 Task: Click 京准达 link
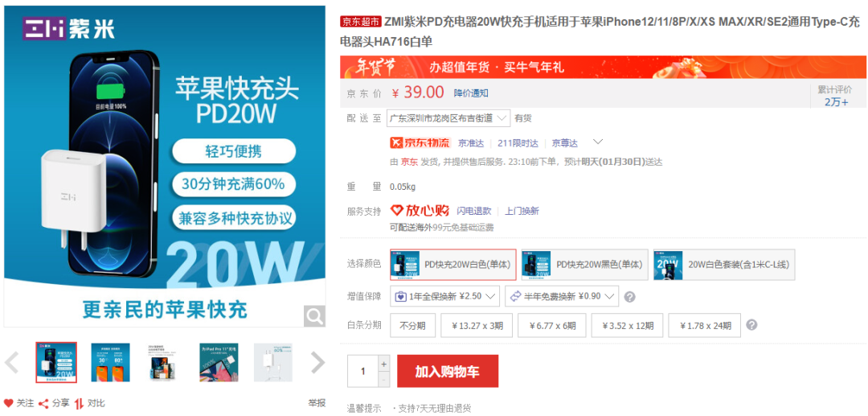471,143
